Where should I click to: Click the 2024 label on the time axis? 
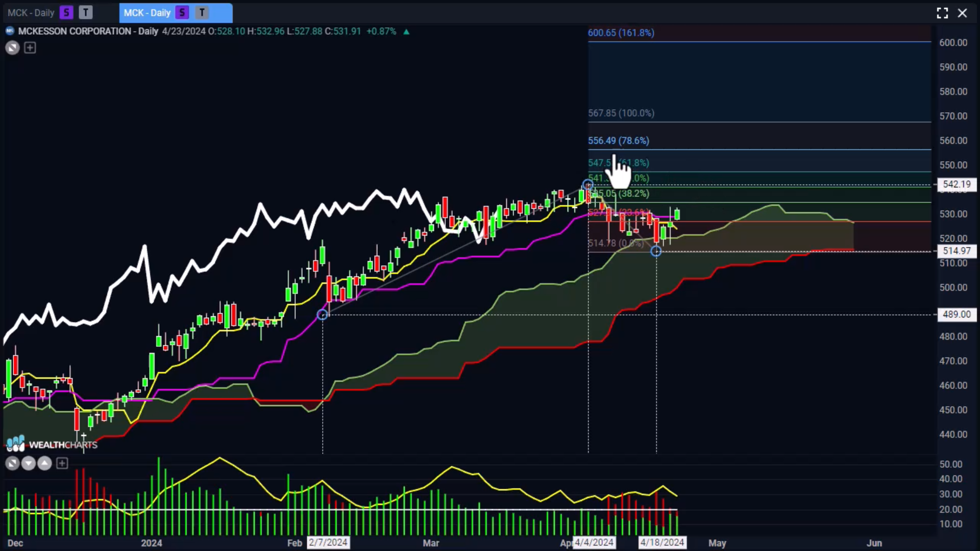[x=152, y=543]
